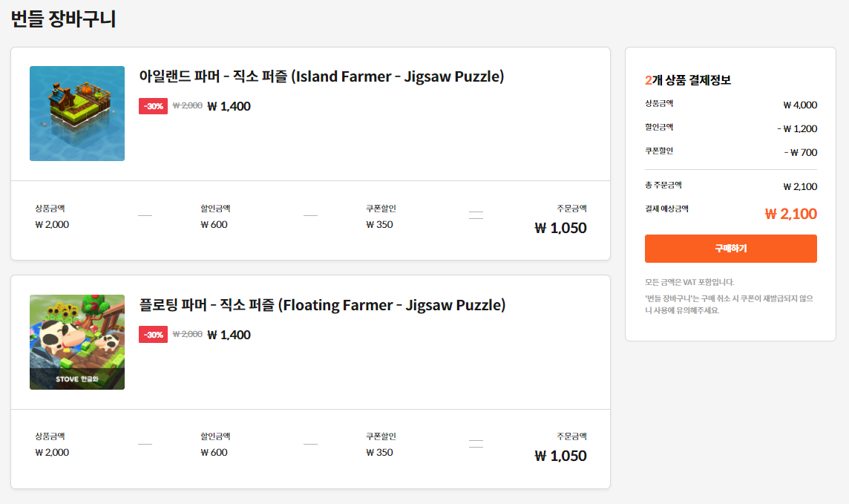Screen dimensions: 849x504
Task: Click the - ₩ 700 쿠폰할인 summary amount
Action: pos(800,152)
